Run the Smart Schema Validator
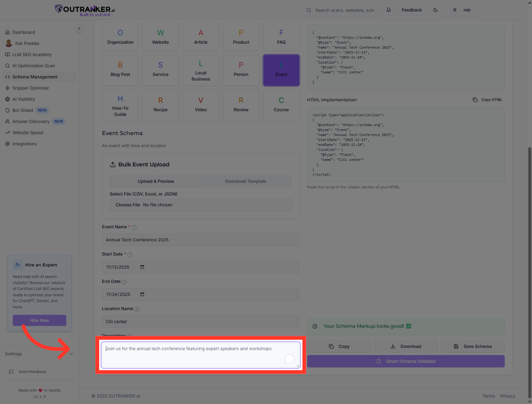This screenshot has height=404, width=532. [406, 361]
